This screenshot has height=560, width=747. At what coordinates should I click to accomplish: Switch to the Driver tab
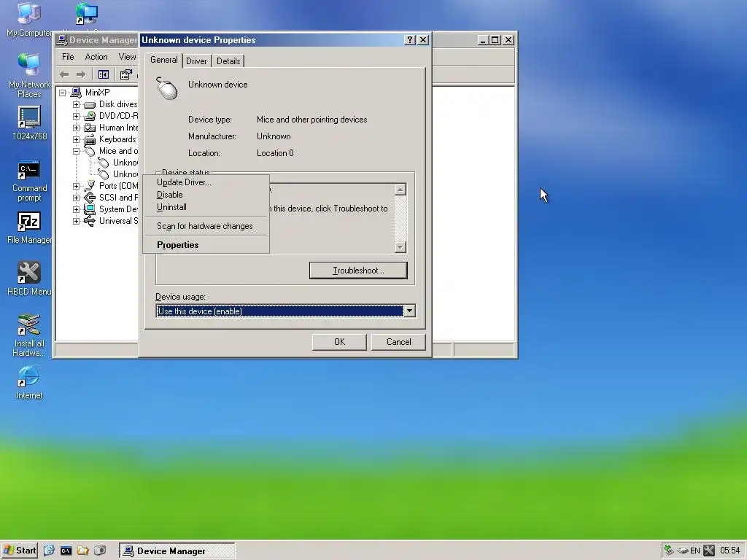click(x=196, y=61)
